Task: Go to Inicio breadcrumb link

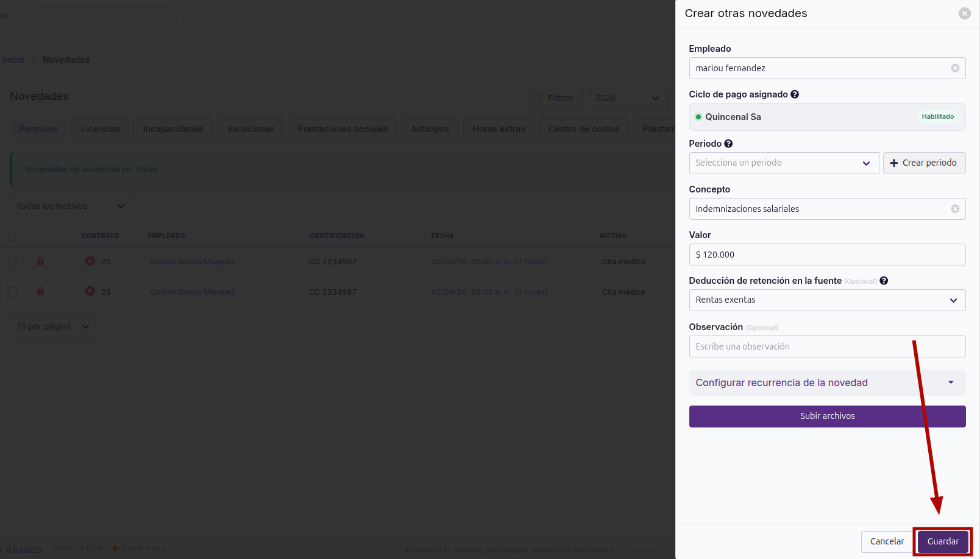Action: 13,60
